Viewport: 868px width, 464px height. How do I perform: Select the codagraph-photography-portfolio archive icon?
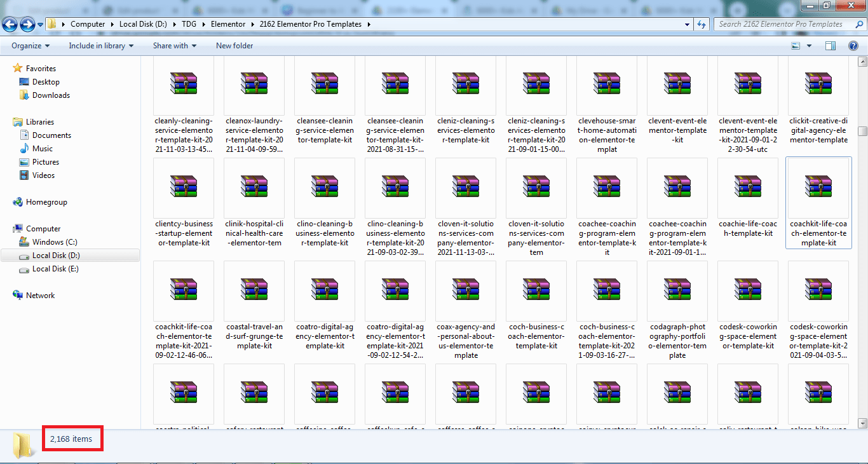coord(677,292)
